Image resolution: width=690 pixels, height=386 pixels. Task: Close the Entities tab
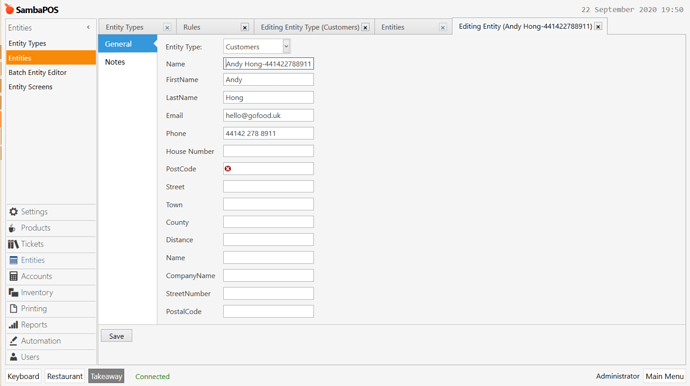[x=443, y=27]
